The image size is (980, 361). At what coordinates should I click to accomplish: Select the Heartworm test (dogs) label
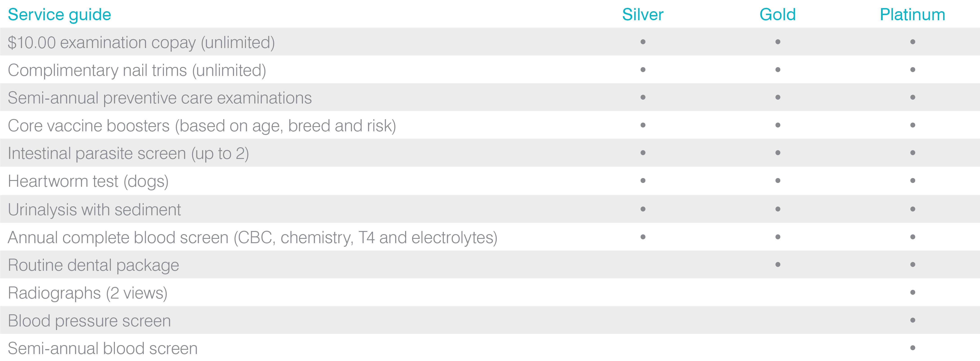pyautogui.click(x=88, y=181)
